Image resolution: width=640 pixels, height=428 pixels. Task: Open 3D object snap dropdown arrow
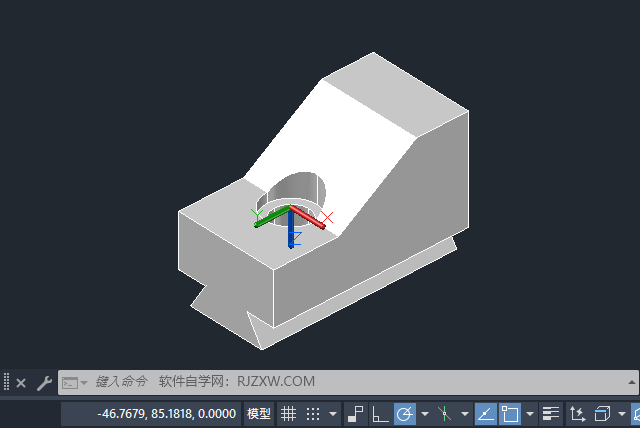(x=622, y=414)
